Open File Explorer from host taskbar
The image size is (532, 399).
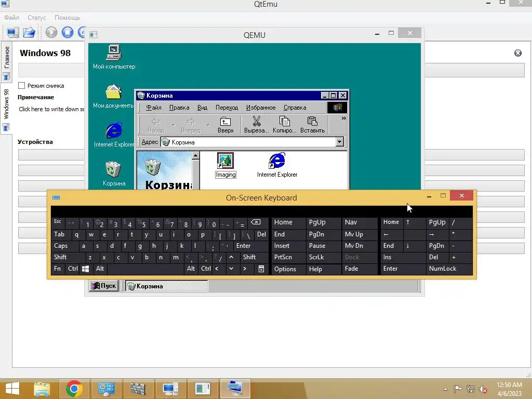click(x=42, y=389)
